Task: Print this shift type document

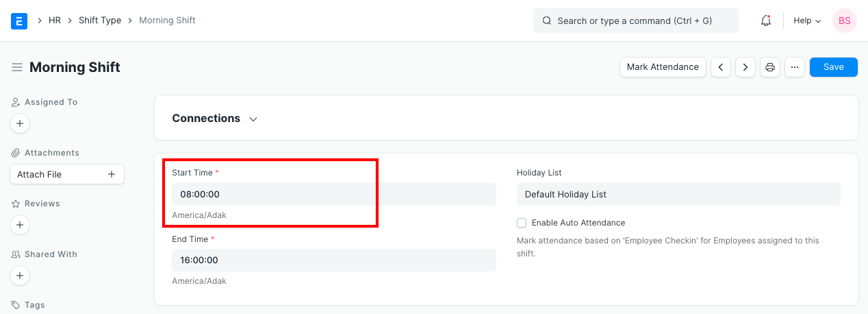Action: pyautogui.click(x=770, y=67)
